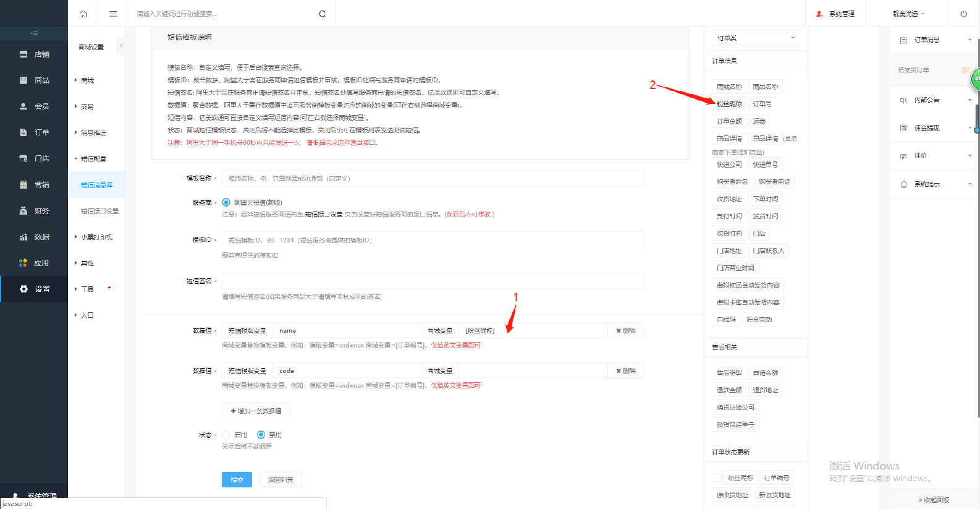The width and height of the screenshot is (980, 509).
Task: Insert the 粉丝昵称 variable in 订单信息
Action: tap(729, 104)
